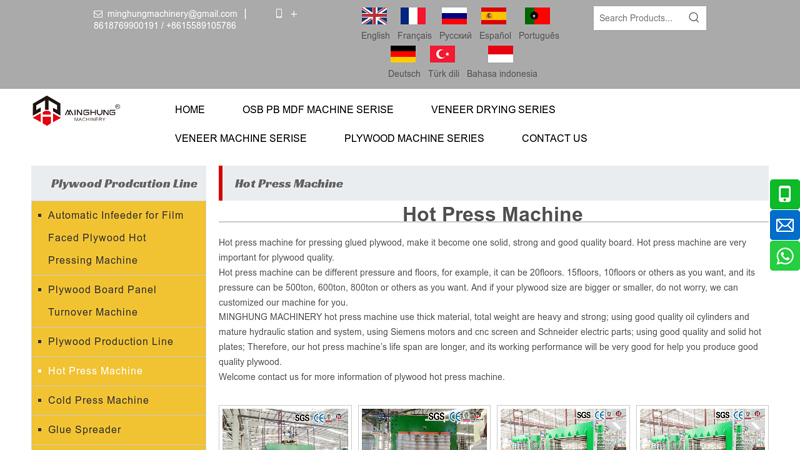Focus the Search Products input field
The width and height of the screenshot is (800, 450).
coord(640,18)
